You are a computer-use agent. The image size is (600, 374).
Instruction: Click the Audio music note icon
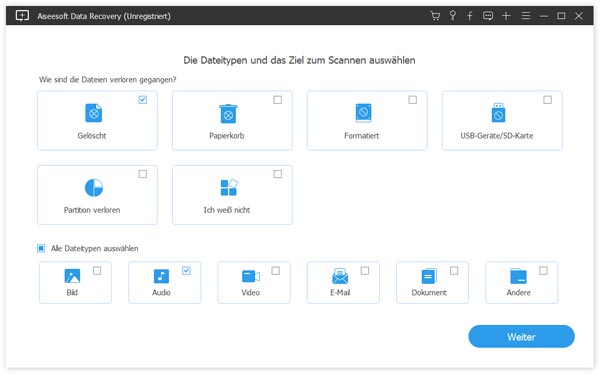click(x=161, y=276)
